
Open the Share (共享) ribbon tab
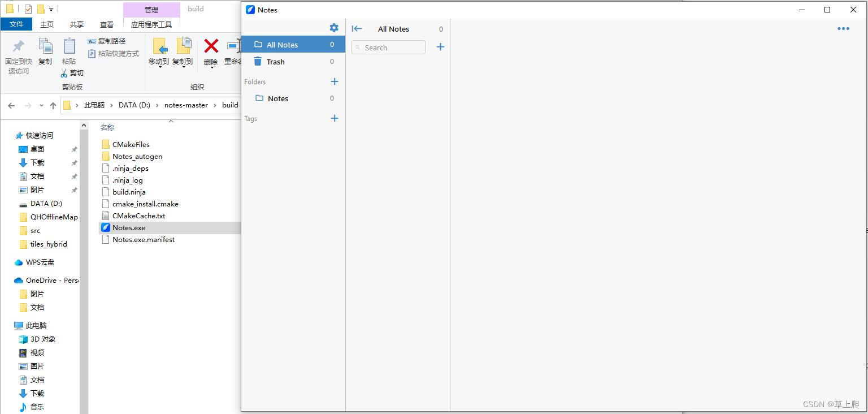[x=77, y=24]
